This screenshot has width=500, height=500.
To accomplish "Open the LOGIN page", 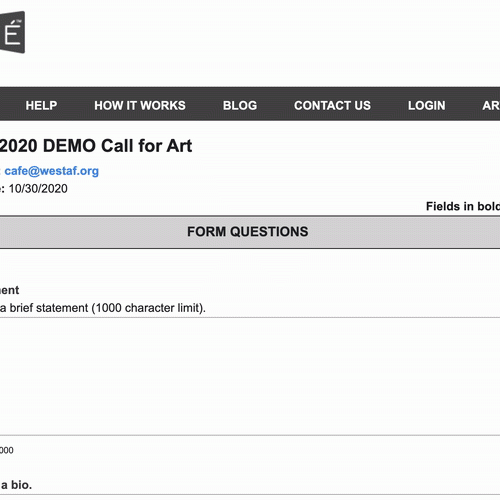I will click(426, 105).
